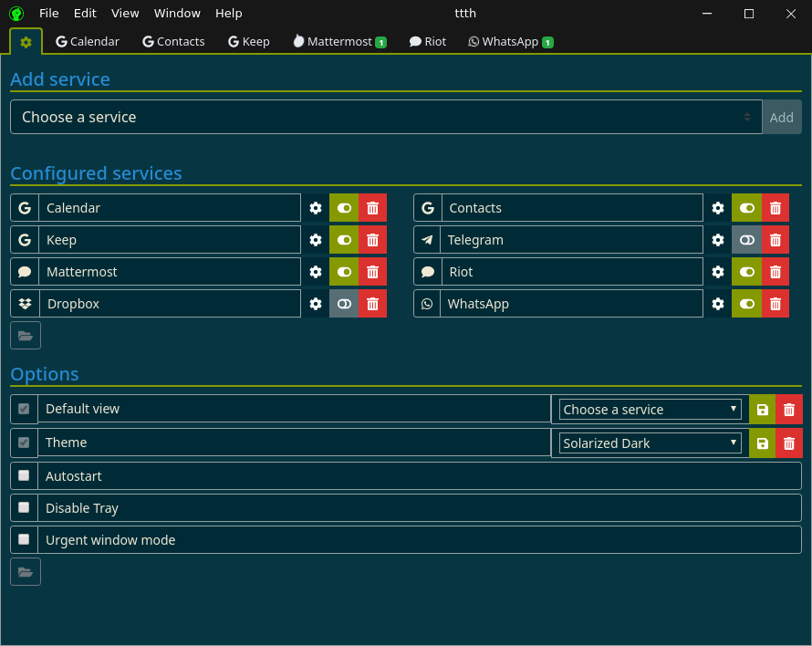Switch to the Mattermost tab
Image resolution: width=812 pixels, height=646 pixels.
click(x=339, y=41)
